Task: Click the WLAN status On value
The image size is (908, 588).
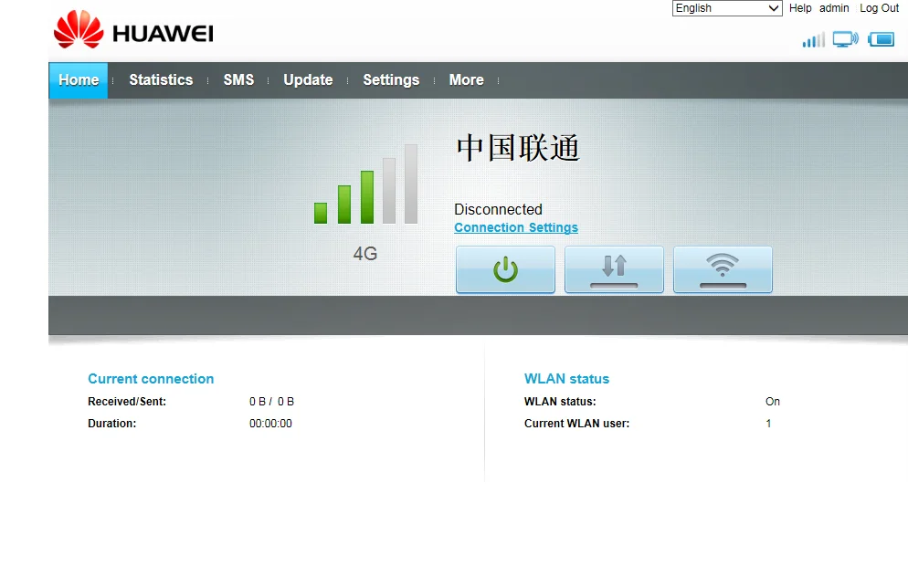Action: click(x=773, y=402)
